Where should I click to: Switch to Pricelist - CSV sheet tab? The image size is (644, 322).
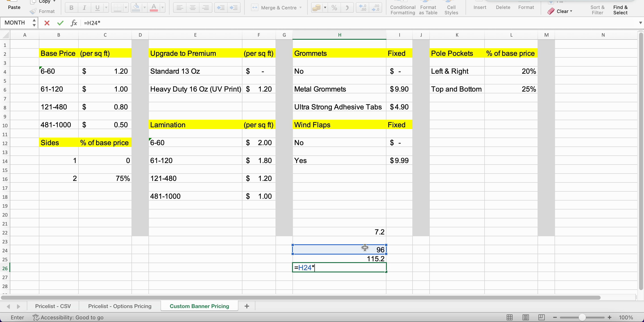point(53,306)
